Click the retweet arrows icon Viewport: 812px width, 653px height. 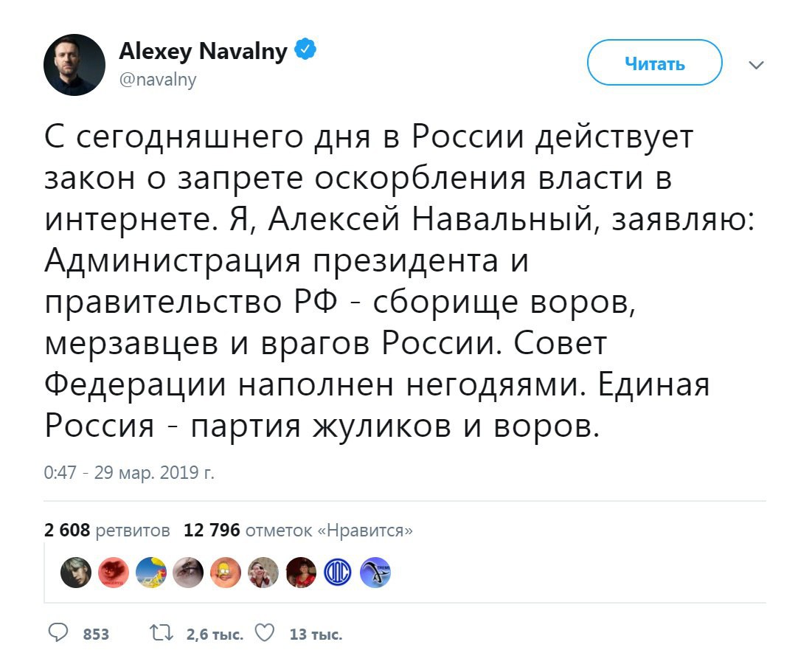click(158, 633)
